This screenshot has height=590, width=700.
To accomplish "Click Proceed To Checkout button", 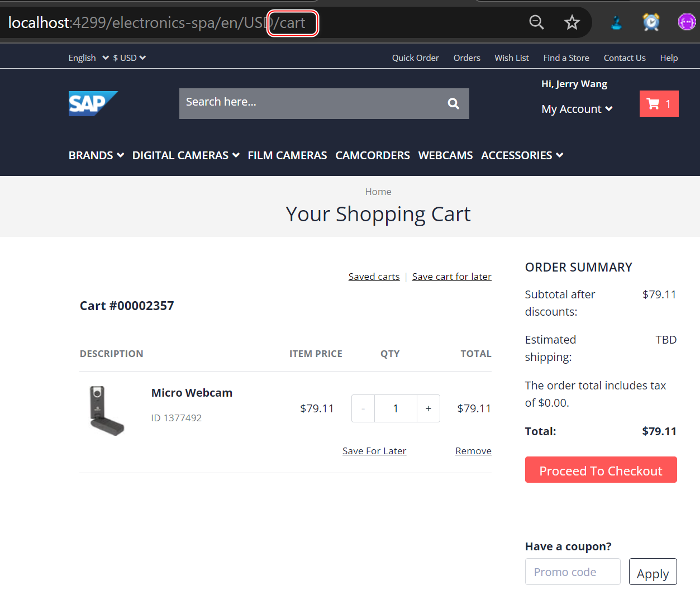I will 601,470.
